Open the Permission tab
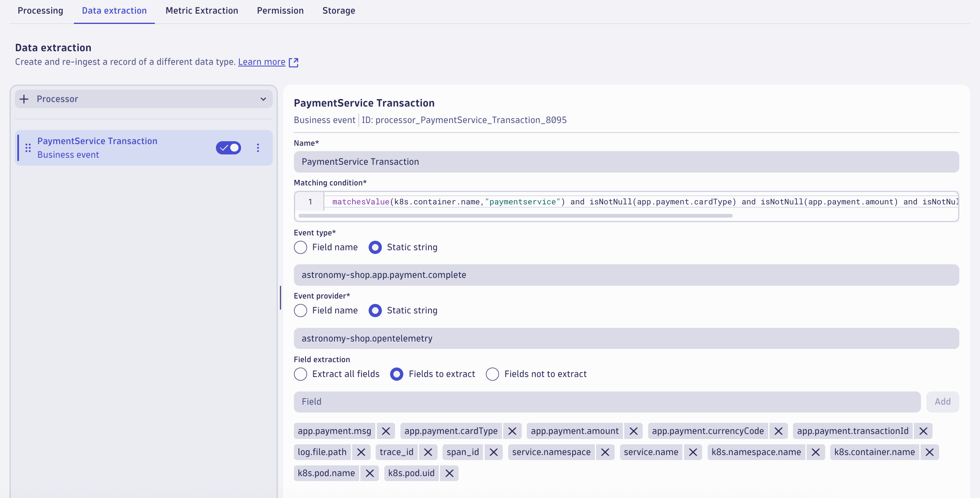The width and height of the screenshot is (980, 498). pyautogui.click(x=280, y=11)
